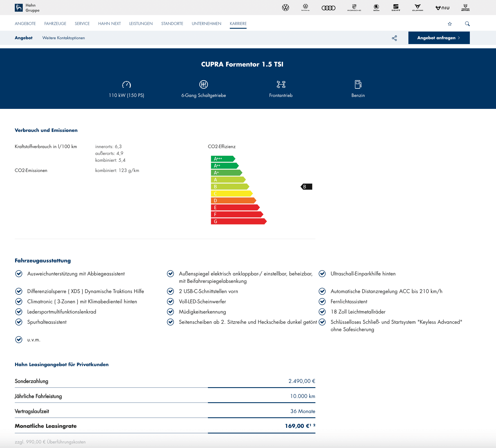Viewport: 496px width, 448px height.
Task: Open the HAHN NEXT menu
Action: 109,24
